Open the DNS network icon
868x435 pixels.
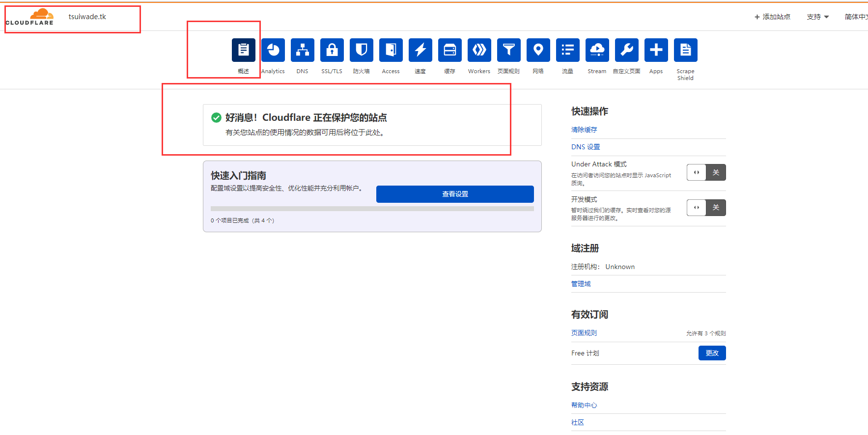pos(303,50)
